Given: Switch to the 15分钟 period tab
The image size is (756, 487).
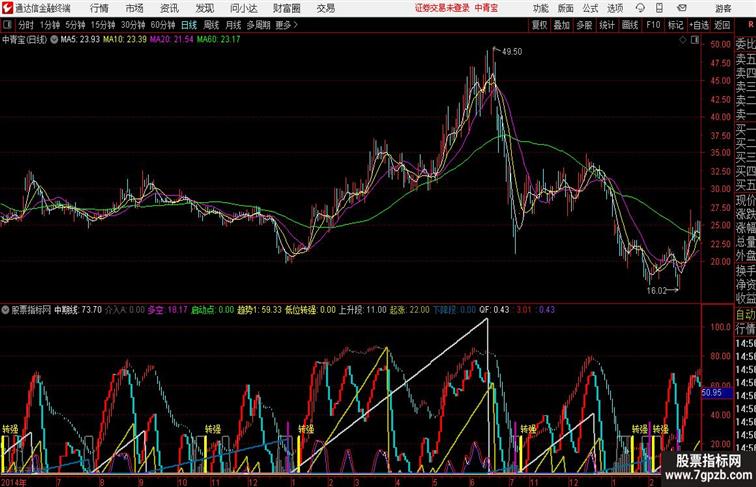Looking at the screenshot, I should pos(103,25).
